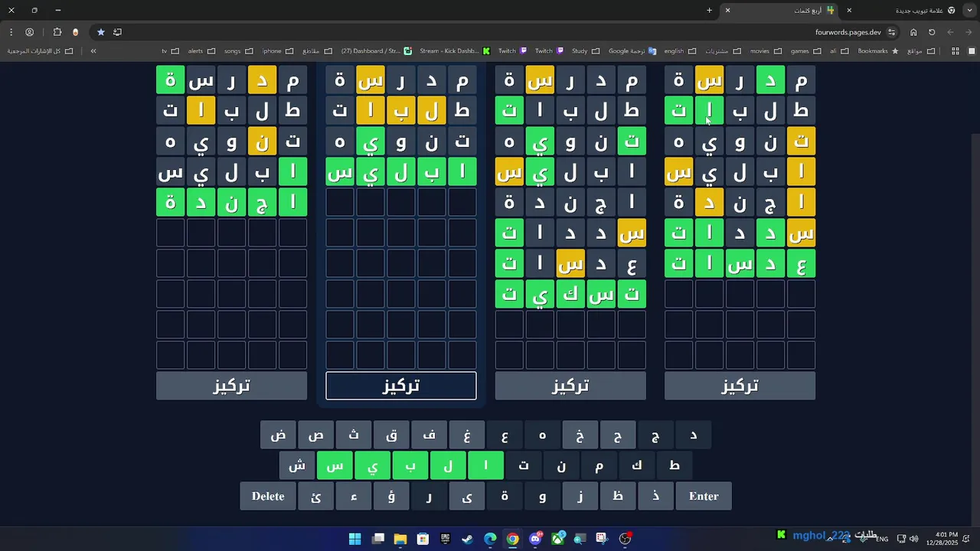Click the ENG language indicator in the tray
The image size is (980, 551).
[882, 539]
